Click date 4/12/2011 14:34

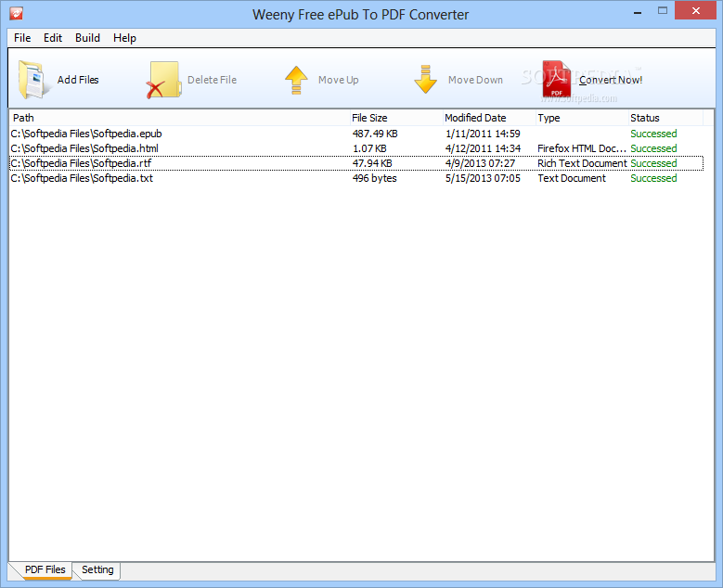tap(483, 148)
